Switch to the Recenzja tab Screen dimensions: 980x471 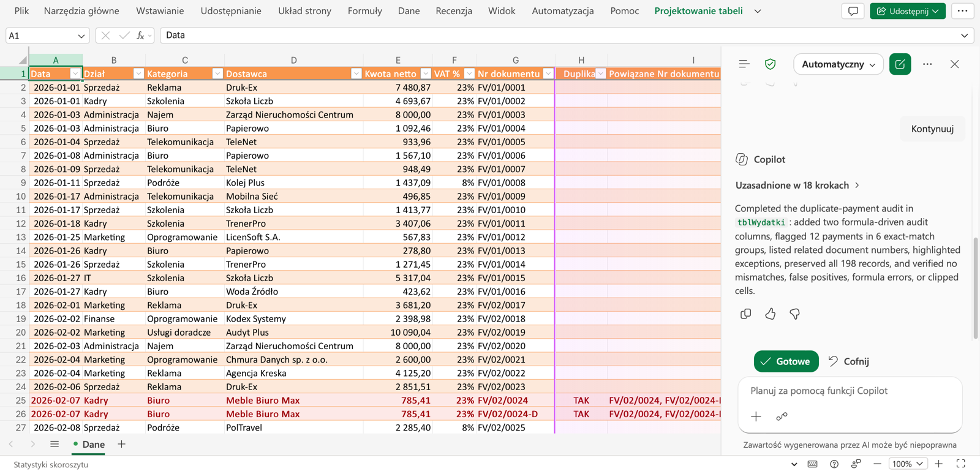point(454,11)
